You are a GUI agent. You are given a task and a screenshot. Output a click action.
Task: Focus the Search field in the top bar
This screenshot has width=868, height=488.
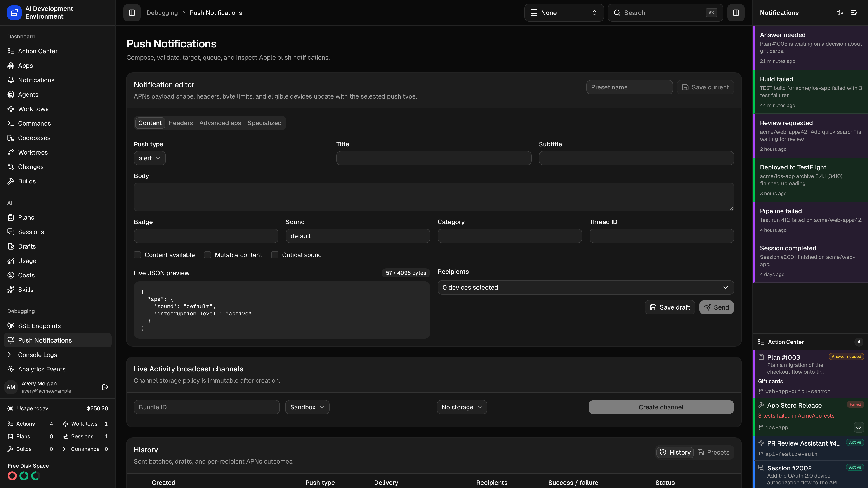[665, 13]
